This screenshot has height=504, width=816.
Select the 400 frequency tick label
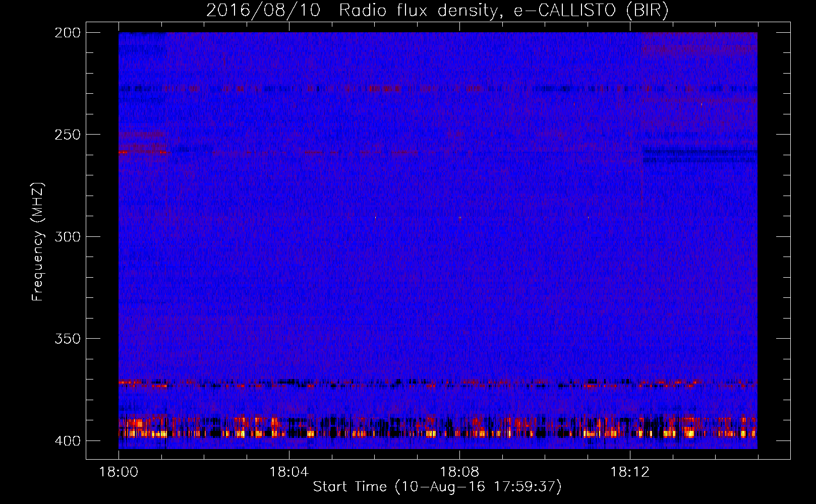click(68, 441)
